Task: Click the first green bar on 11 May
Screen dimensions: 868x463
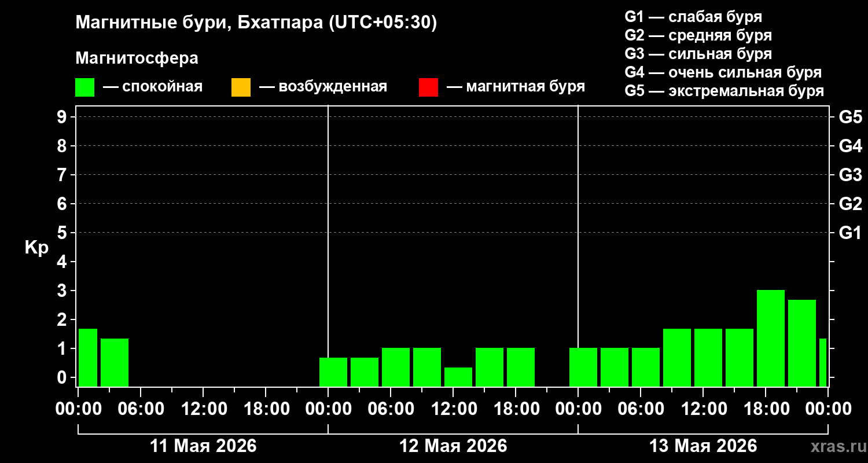Action: point(88,358)
